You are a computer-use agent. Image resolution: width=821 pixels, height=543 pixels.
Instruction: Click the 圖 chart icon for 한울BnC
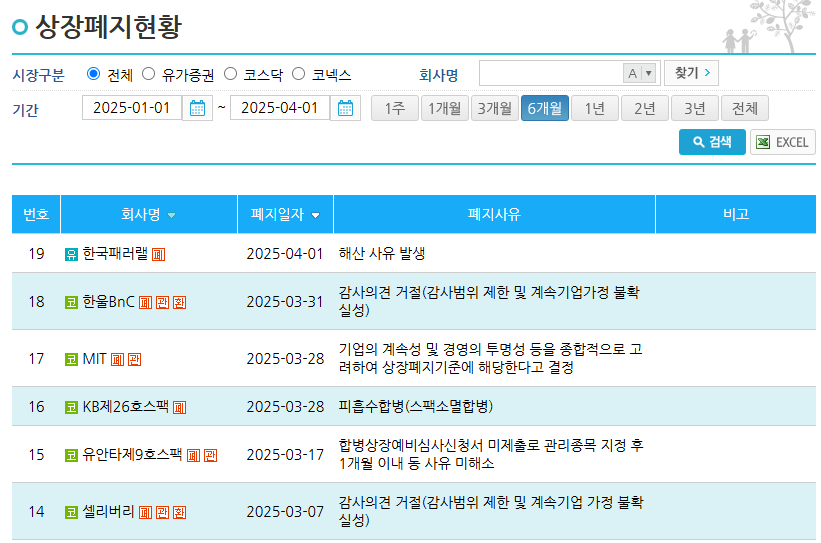click(x=146, y=302)
